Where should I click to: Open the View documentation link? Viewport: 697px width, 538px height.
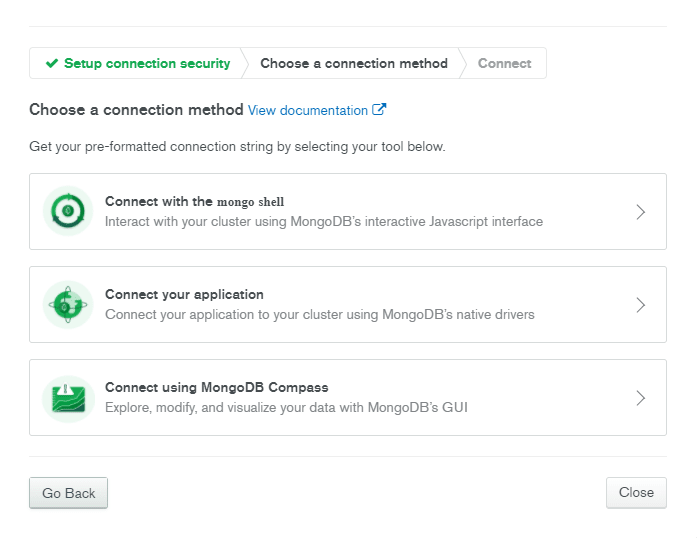point(308,110)
